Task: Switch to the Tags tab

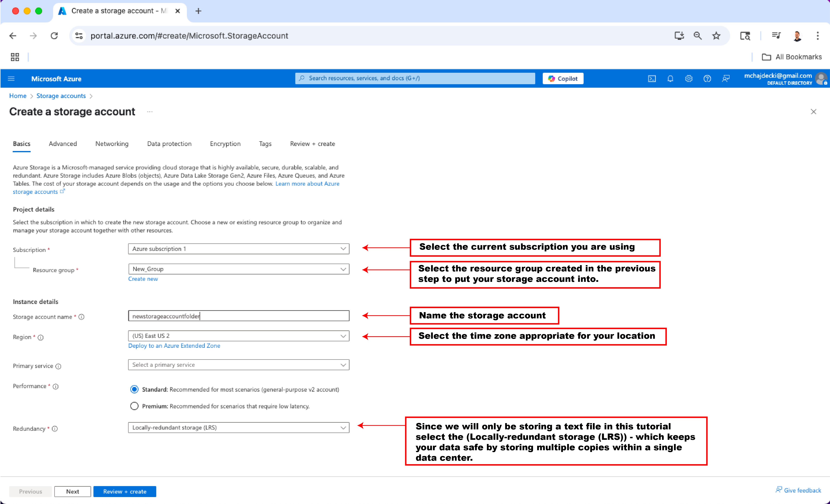Action: pos(265,144)
